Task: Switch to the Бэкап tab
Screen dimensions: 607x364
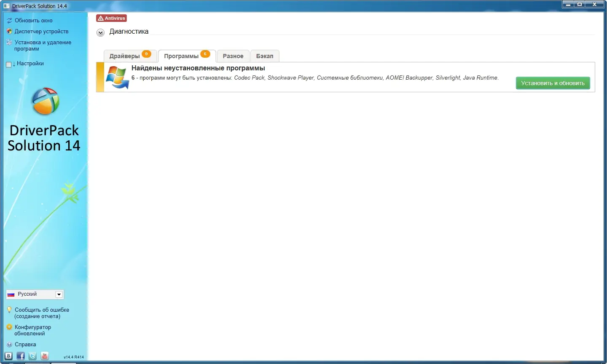Action: tap(265, 56)
